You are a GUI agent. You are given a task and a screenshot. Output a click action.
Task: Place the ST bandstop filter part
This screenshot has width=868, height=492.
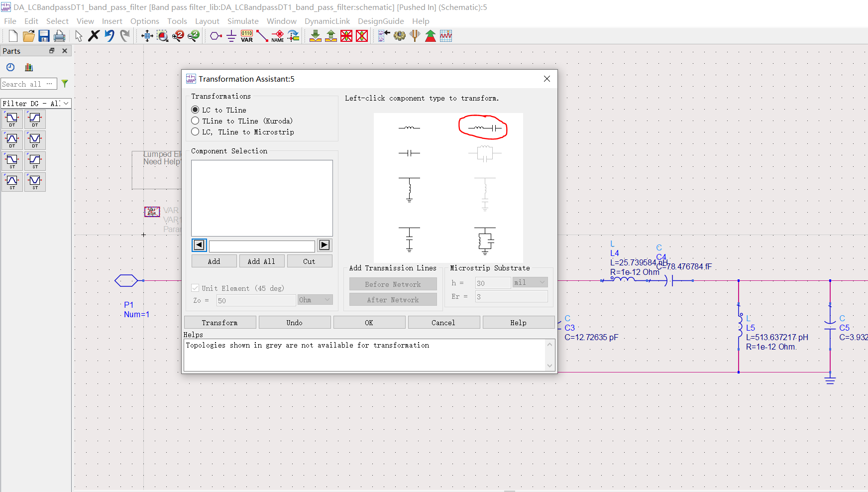pos(35,182)
